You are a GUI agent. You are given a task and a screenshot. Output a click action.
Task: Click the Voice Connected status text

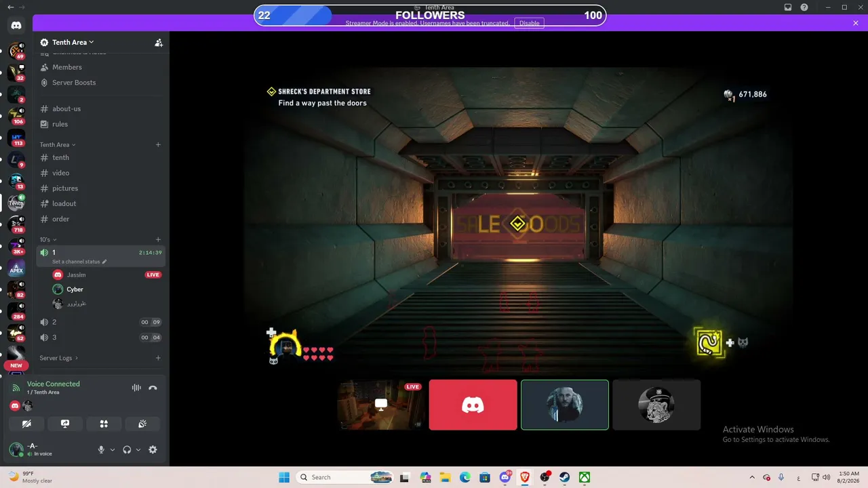[x=54, y=384]
